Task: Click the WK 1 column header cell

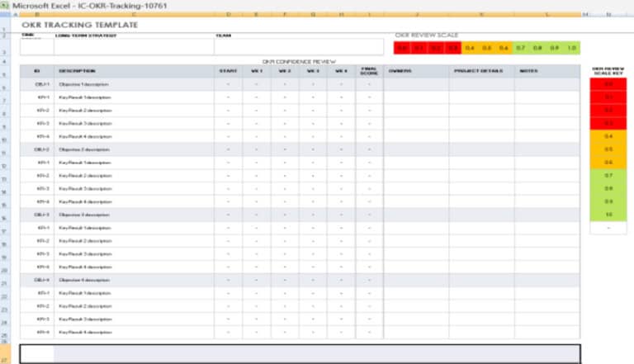Action: 257,71
